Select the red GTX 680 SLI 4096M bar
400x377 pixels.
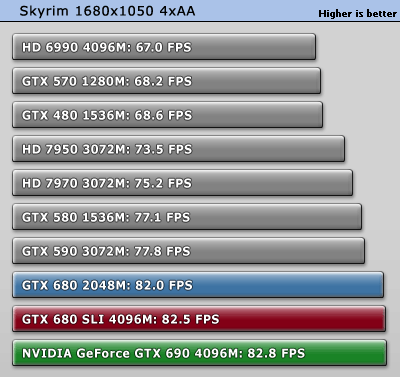[199, 319]
